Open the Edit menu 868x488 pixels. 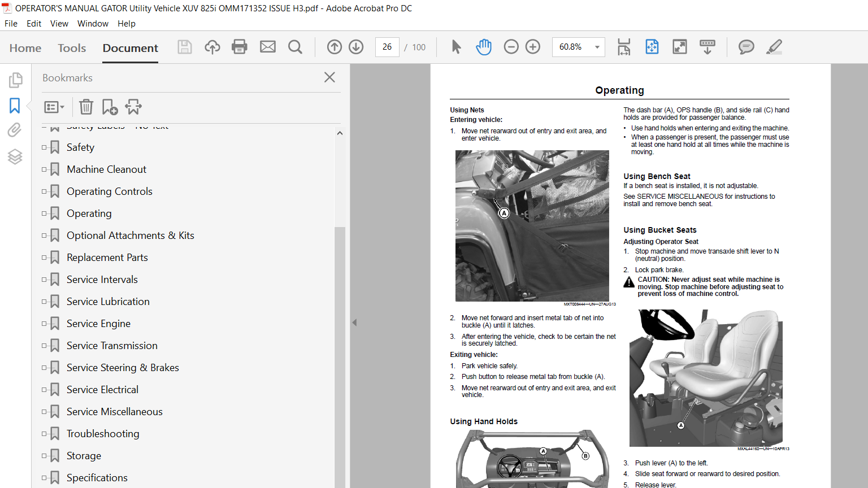[34, 23]
